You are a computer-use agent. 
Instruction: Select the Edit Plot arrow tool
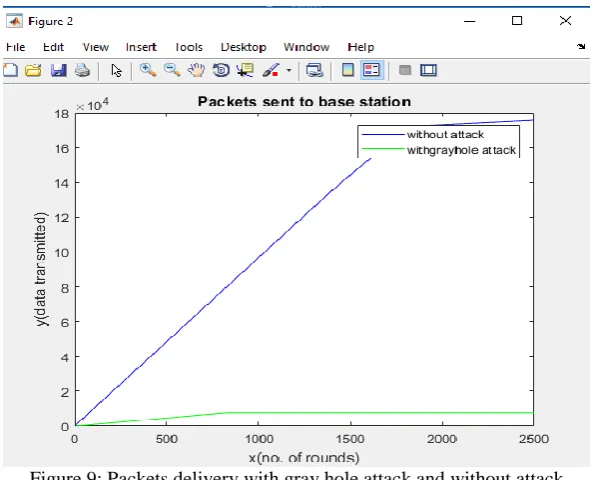(116, 71)
